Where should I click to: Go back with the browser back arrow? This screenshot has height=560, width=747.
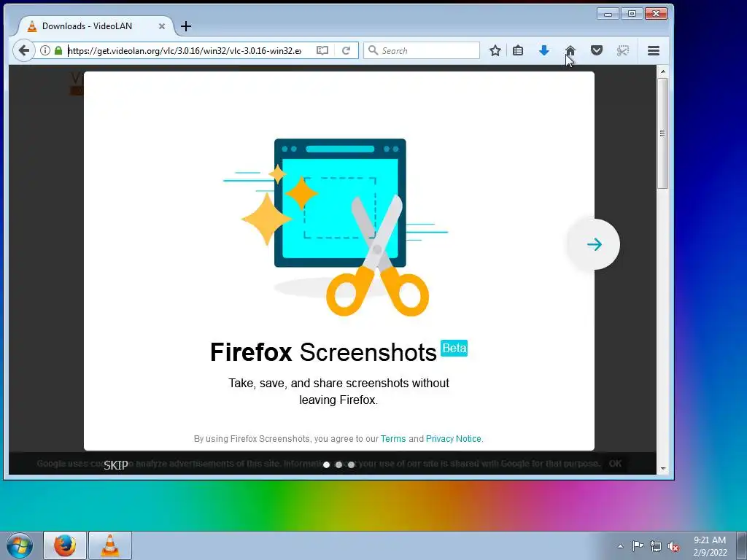point(24,50)
